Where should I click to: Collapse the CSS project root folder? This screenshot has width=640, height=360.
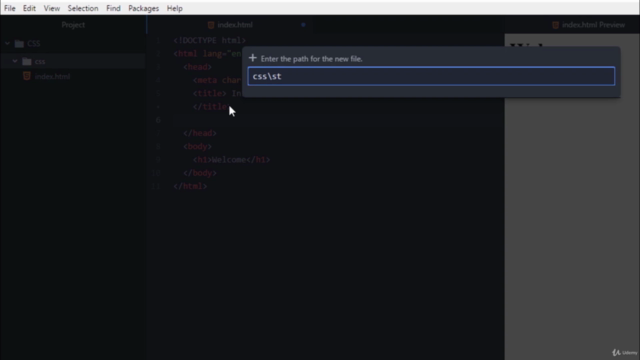coord(7,43)
